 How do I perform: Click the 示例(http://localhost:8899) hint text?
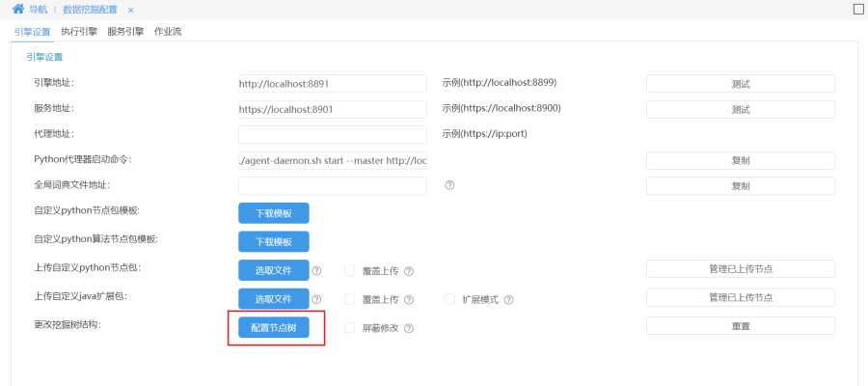pos(500,83)
